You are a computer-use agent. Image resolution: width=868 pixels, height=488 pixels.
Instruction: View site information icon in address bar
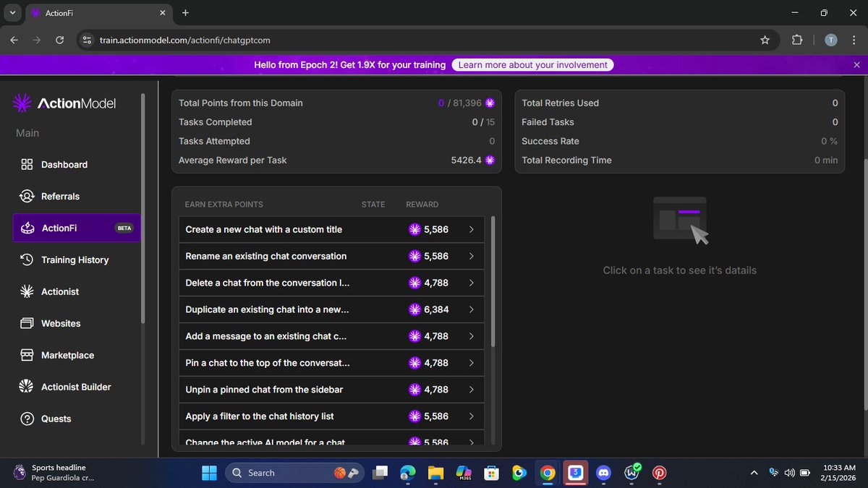(87, 40)
